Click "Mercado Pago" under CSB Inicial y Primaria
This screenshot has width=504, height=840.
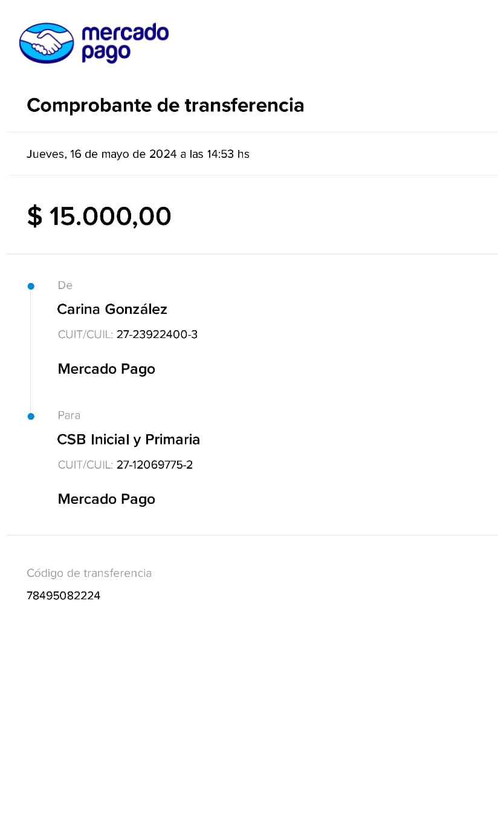106,499
